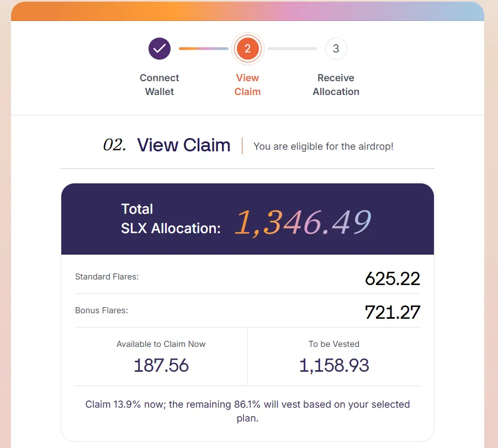This screenshot has width=498, height=448.
Task: Select the Standard Flares label
Action: coord(107,277)
